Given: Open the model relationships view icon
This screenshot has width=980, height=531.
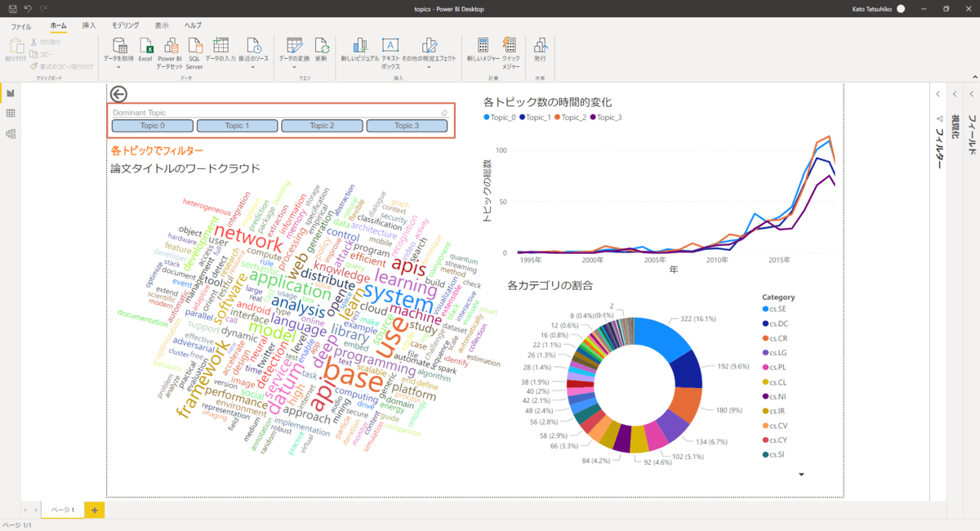Looking at the screenshot, I should point(11,133).
